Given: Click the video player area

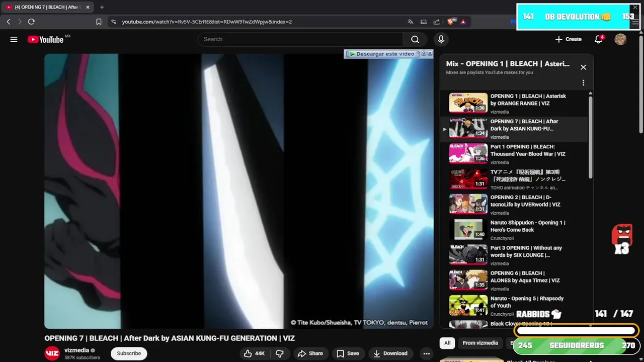Looking at the screenshot, I should point(239,191).
